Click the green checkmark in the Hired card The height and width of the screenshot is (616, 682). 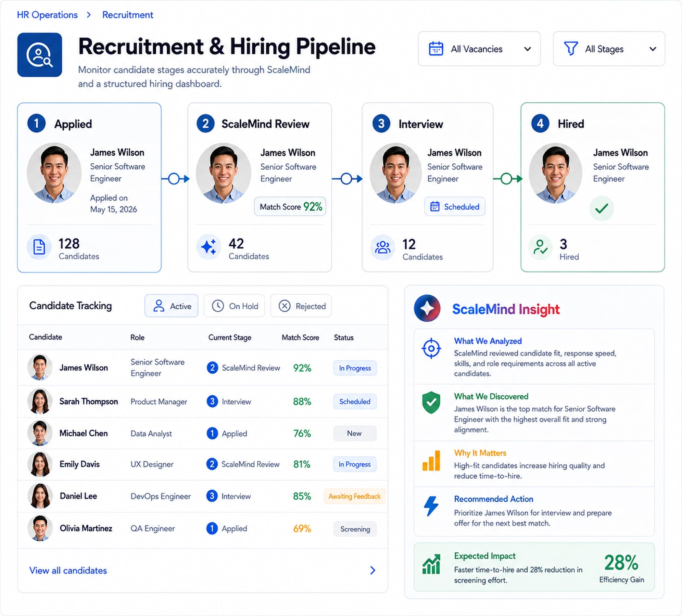click(601, 209)
